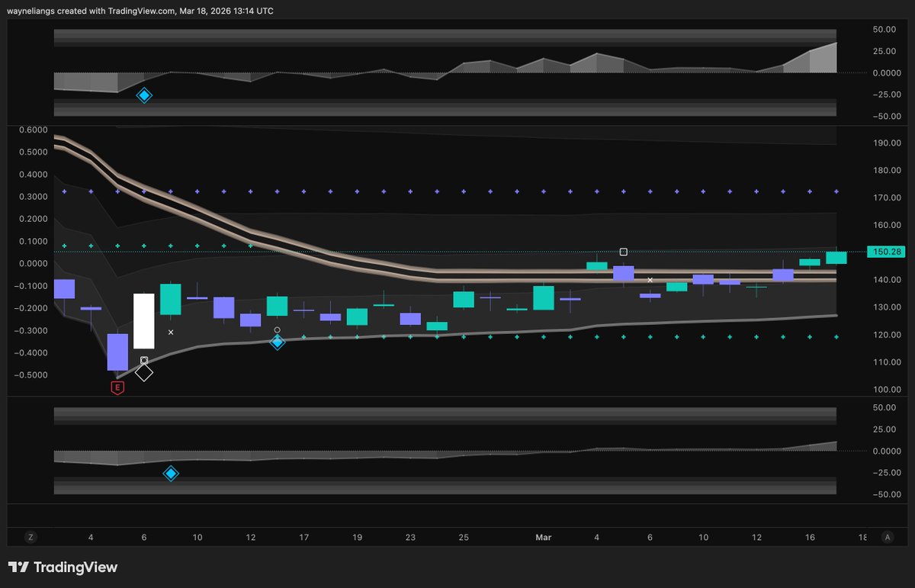Click the header text with wayneliangs attribution
This screenshot has width=915, height=588.
coord(140,11)
